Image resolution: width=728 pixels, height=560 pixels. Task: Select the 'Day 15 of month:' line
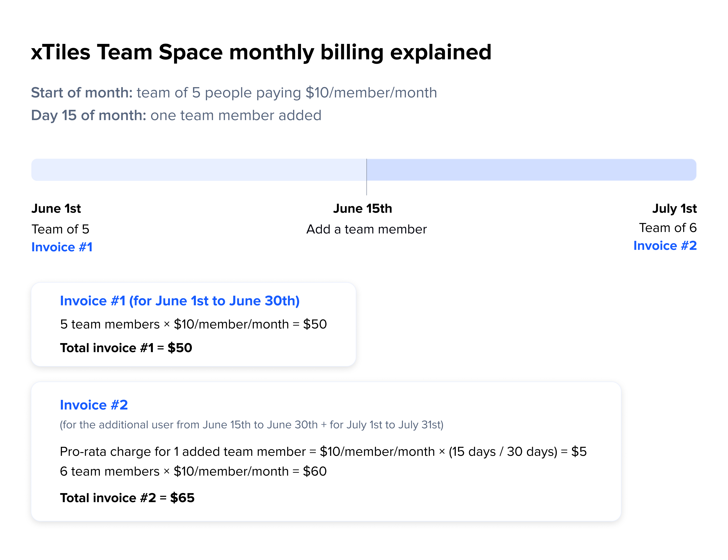176,115
